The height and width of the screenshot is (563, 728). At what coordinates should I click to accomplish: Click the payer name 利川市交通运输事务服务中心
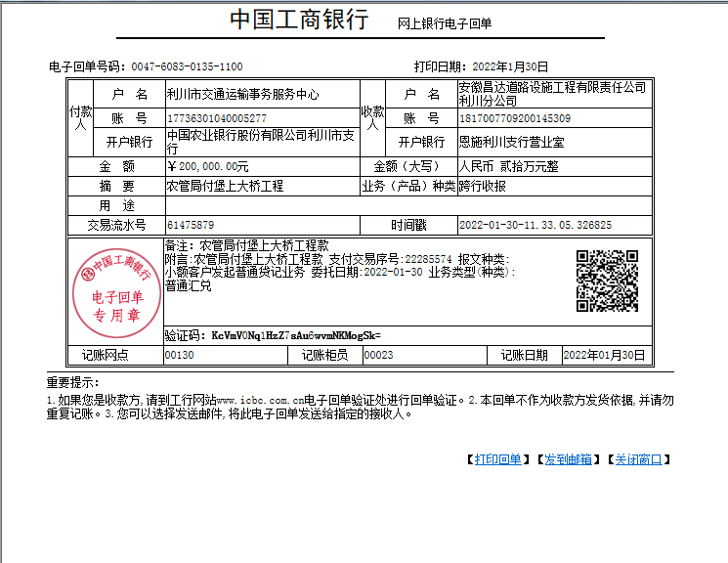pyautogui.click(x=243, y=94)
